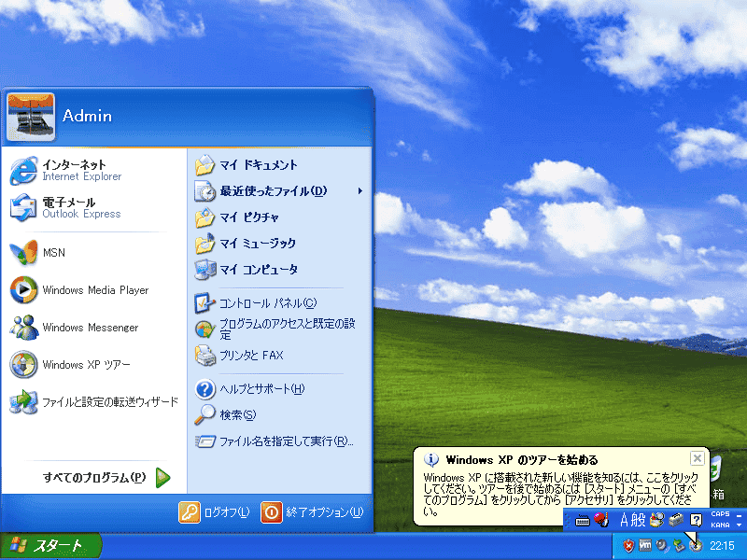This screenshot has width=747, height=560.
Task: Expand the 最近使ったファイル submenu arrow
Action: [360, 191]
